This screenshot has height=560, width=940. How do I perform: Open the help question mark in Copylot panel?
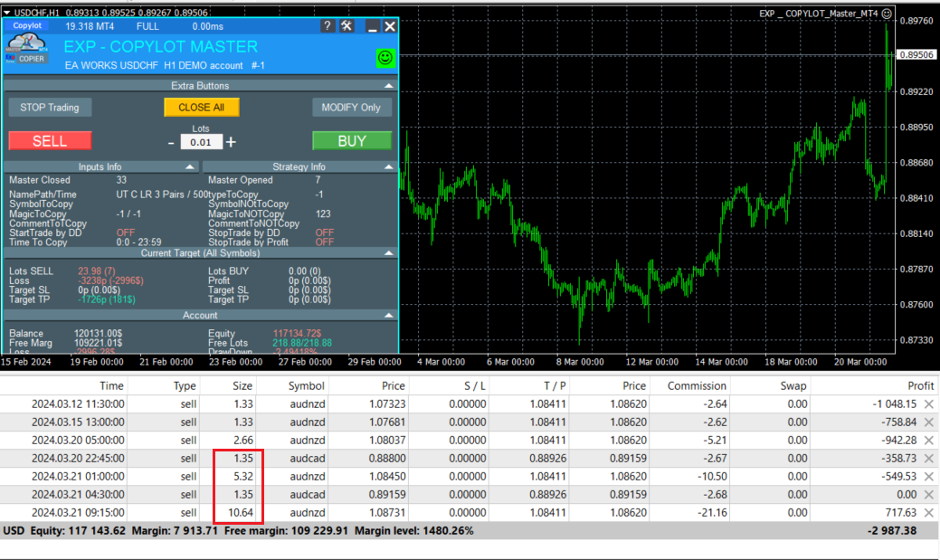pyautogui.click(x=327, y=25)
